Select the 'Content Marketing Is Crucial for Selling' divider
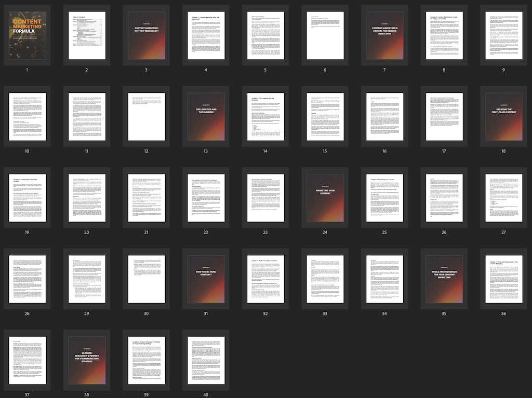The image size is (532, 398). tap(384, 35)
